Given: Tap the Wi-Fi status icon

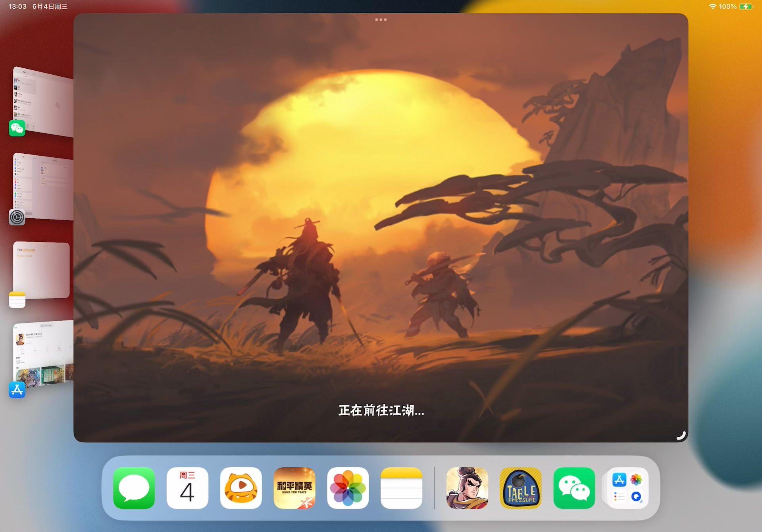Looking at the screenshot, I should (x=713, y=6).
